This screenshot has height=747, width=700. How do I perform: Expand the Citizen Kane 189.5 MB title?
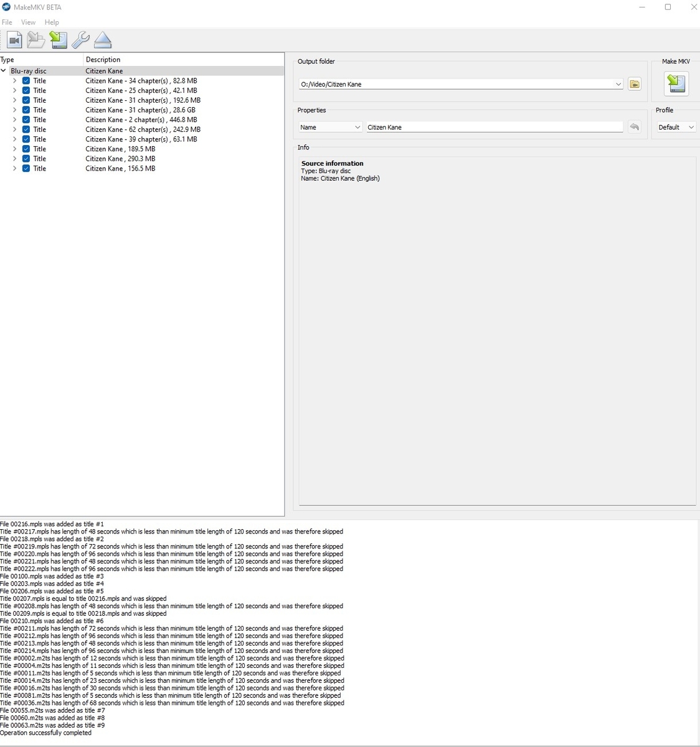click(15, 149)
